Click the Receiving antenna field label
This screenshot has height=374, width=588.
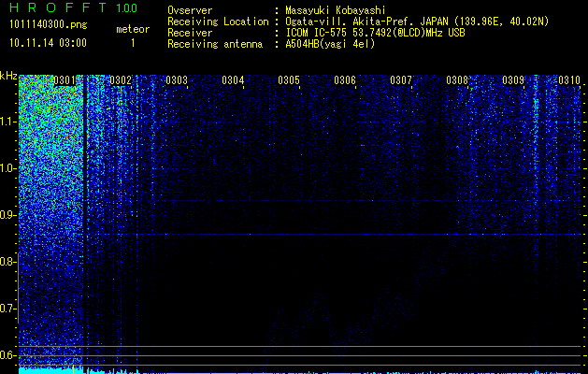click(215, 44)
